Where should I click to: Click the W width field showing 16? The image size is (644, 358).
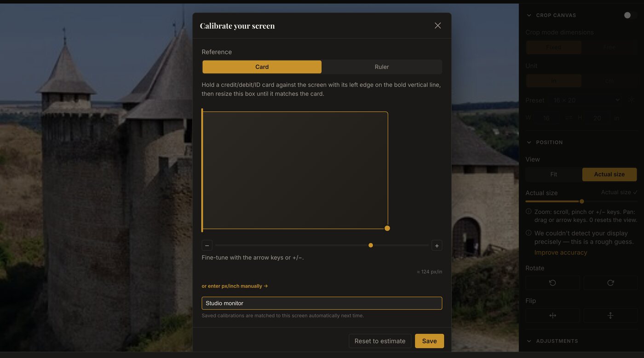tap(546, 118)
